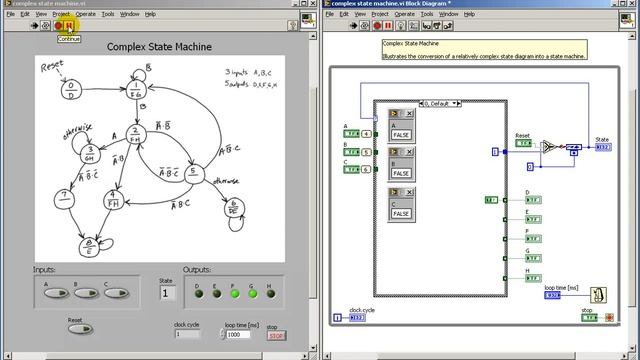Click the Reset boolean terminal in block diagram
This screenshot has width=640, height=360.
523,143
